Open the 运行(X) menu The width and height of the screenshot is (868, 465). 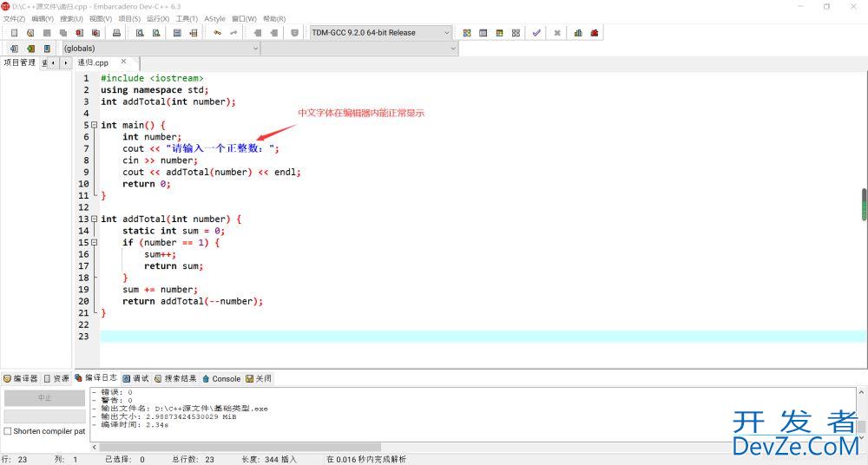(158, 19)
